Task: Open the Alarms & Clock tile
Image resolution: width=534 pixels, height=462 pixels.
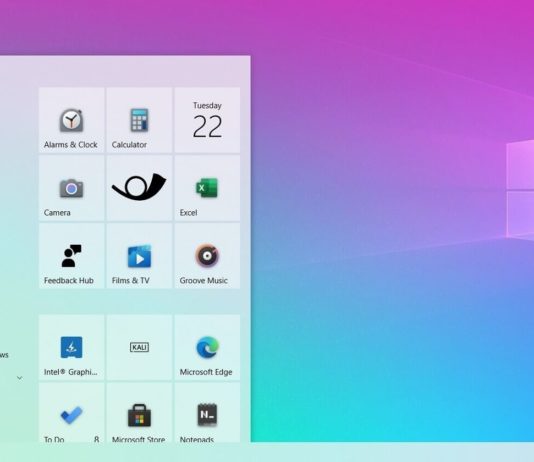Action: (72, 120)
